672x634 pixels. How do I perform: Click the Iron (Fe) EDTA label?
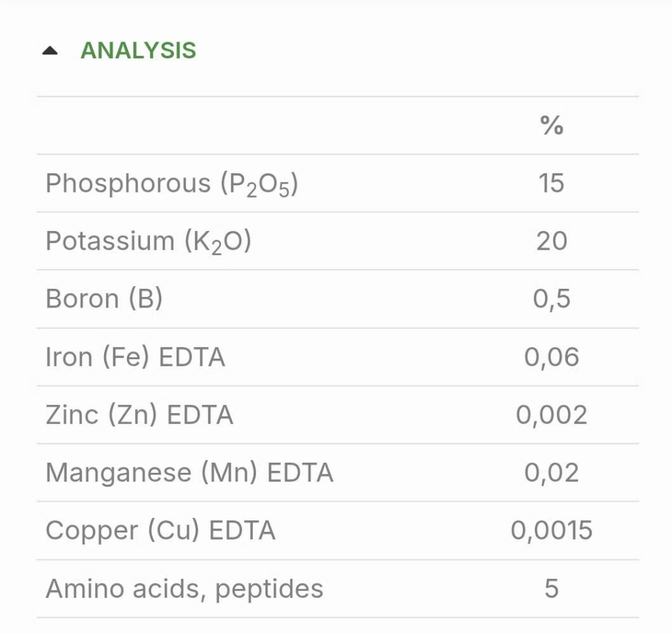coord(136,357)
